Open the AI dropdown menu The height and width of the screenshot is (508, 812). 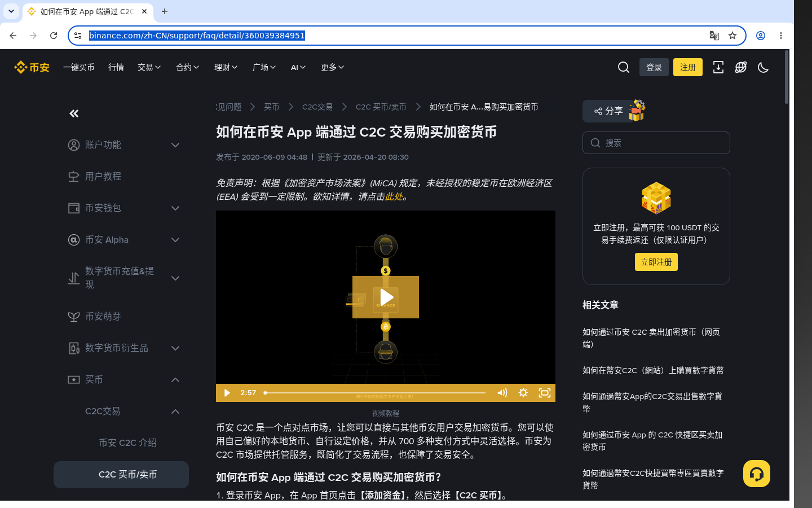coord(298,67)
